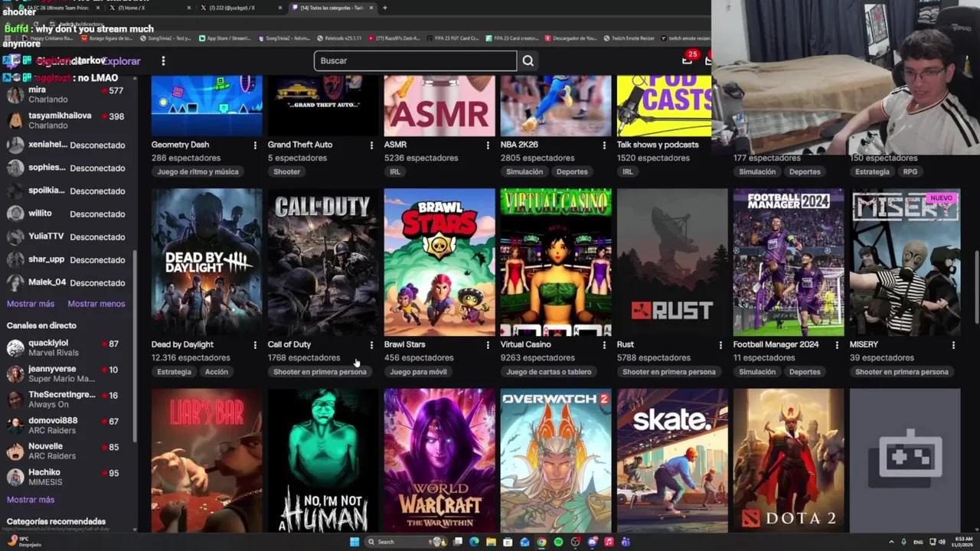Open options menu on the Rust category card

click(x=720, y=346)
